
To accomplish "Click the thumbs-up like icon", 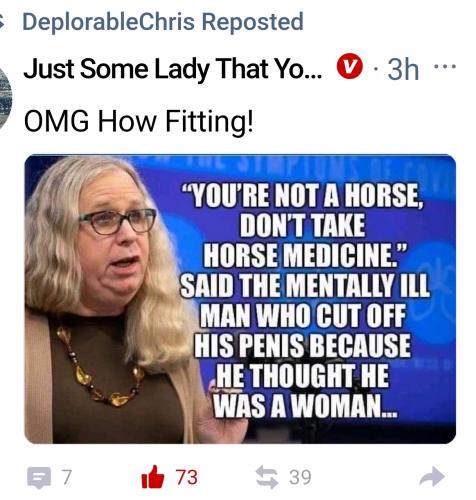I will coord(153,477).
